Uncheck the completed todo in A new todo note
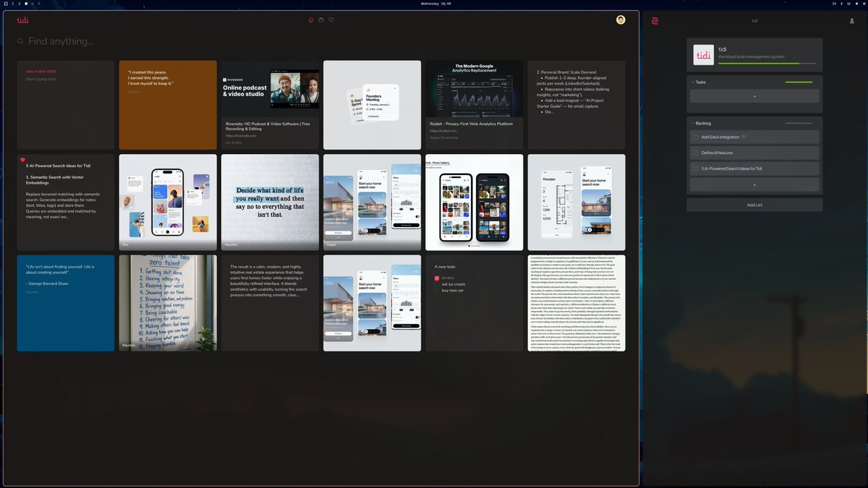The height and width of the screenshot is (488, 868). (x=436, y=278)
